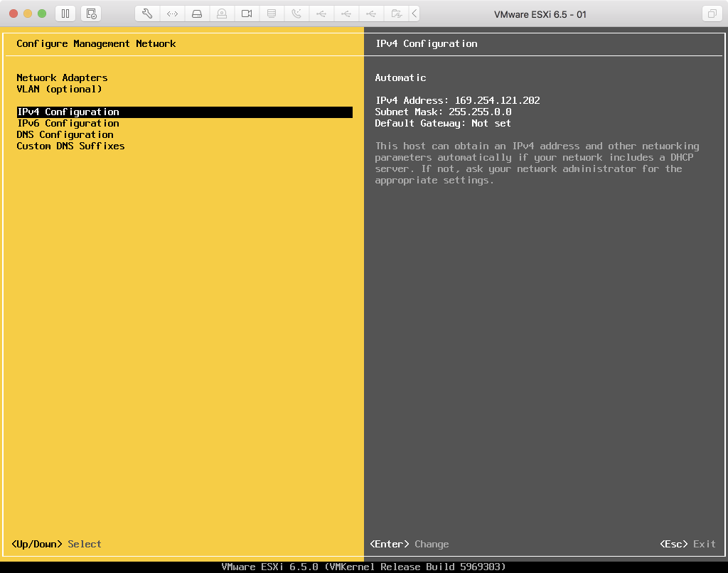
Task: Click the <Esc> Exit hint
Action: [x=688, y=545]
